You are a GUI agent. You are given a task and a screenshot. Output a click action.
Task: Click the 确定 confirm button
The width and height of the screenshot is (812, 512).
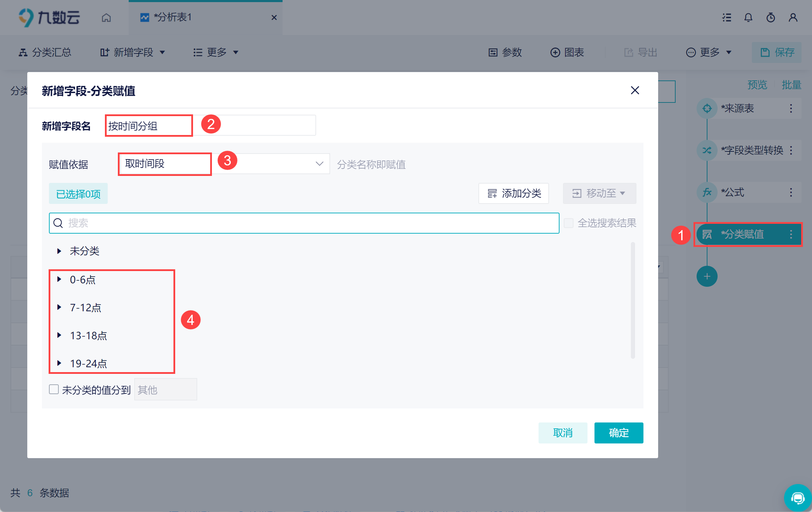618,433
